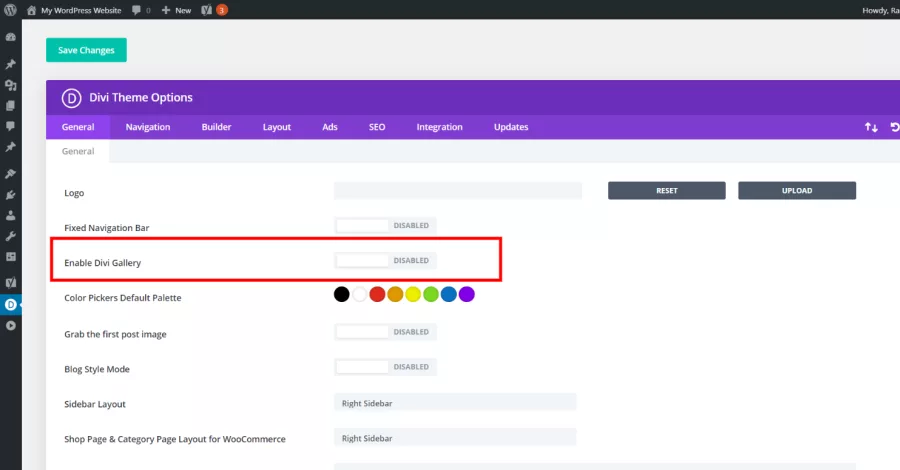Screen dimensions: 900x470
Task: Open Shop Page Layout for WooCommerce dropdown
Action: (455, 438)
